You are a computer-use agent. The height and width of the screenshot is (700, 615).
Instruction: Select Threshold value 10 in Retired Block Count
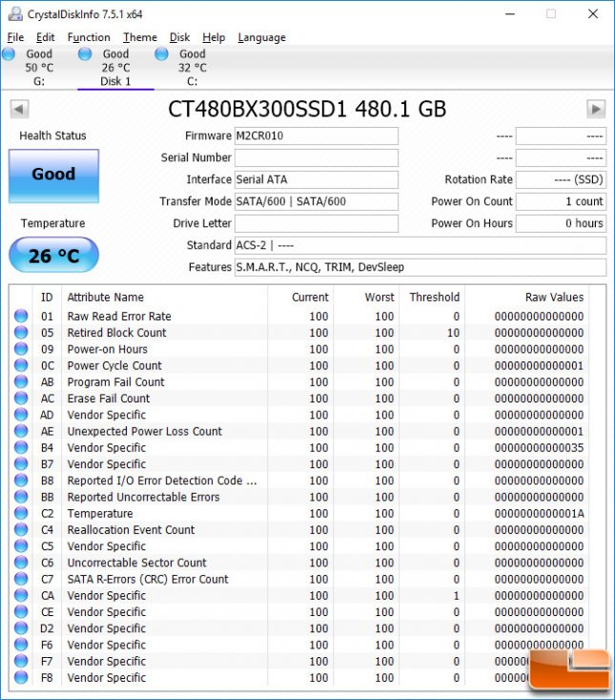point(454,333)
